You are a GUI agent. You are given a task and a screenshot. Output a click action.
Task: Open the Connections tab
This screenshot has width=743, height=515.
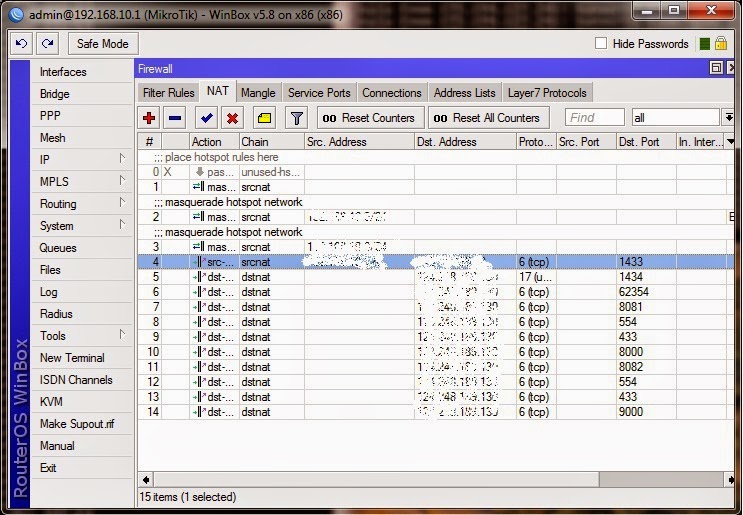(x=392, y=93)
